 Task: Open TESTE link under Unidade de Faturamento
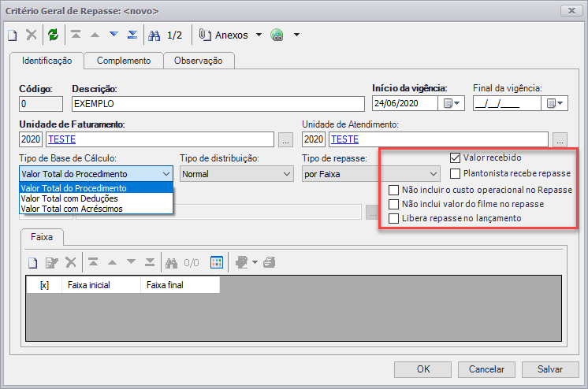pyautogui.click(x=62, y=139)
